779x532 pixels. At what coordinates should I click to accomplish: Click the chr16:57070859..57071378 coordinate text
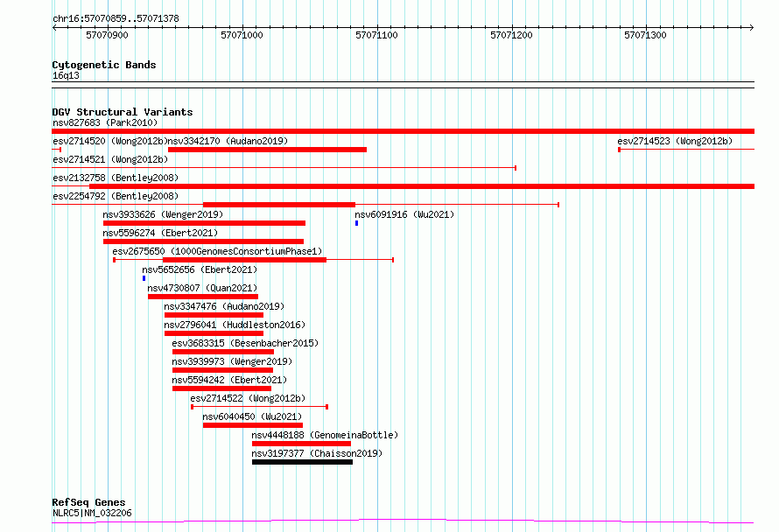click(116, 18)
